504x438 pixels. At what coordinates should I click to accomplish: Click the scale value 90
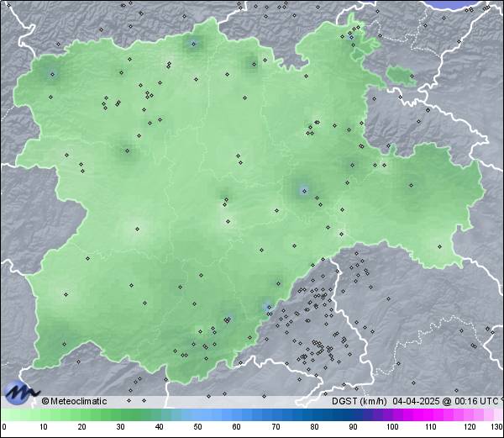click(x=353, y=427)
